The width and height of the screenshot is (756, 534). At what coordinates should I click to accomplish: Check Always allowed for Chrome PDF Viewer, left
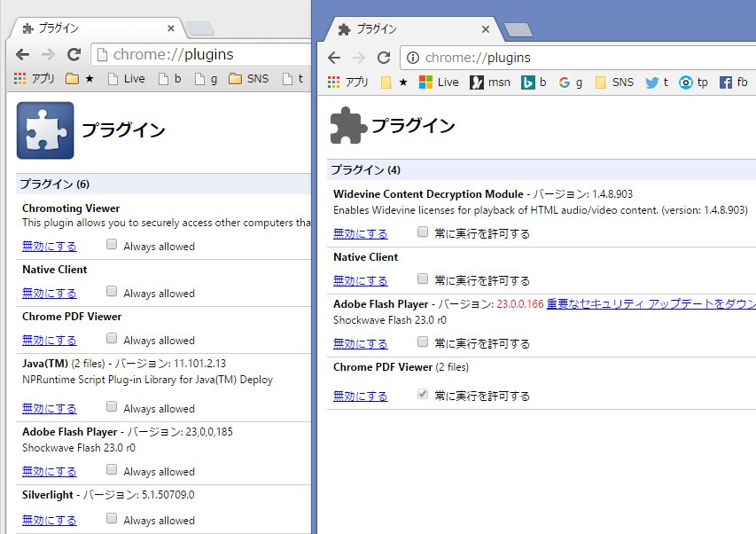tap(112, 338)
